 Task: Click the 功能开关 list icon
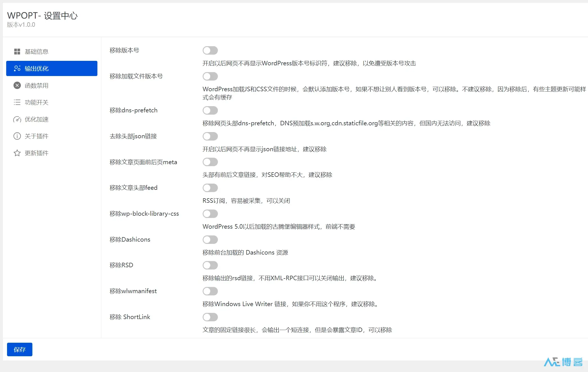[x=17, y=102]
